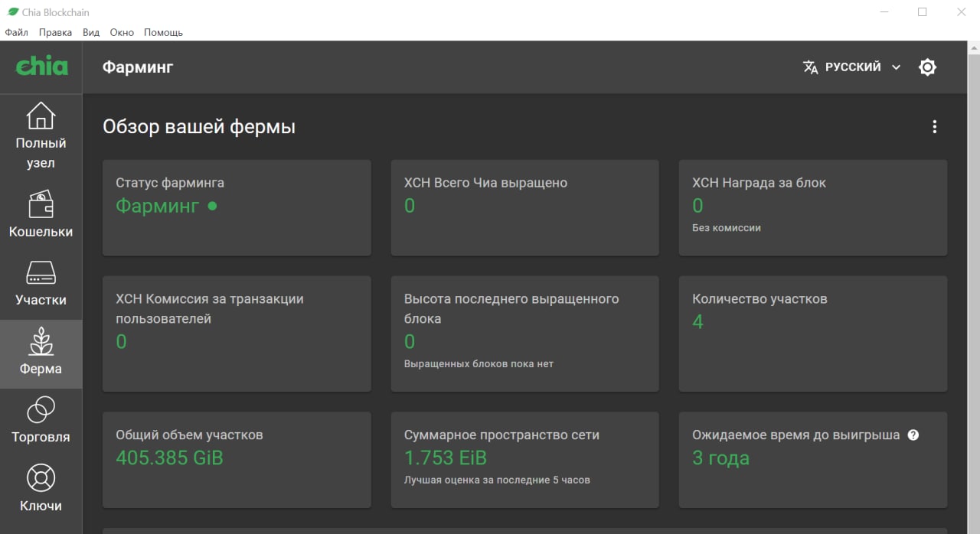Click the Количество участков card
Image resolution: width=980 pixels, height=534 pixels.
point(812,334)
